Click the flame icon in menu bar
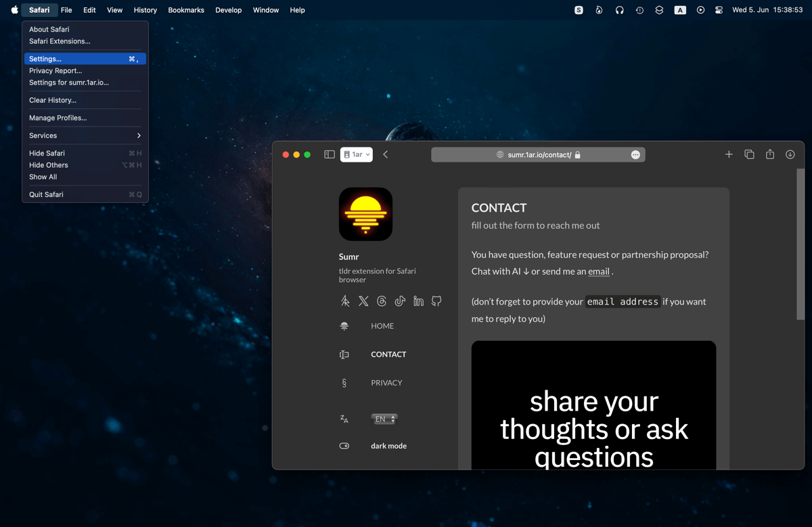Screen dimensions: 812x527 pyautogui.click(x=599, y=10)
